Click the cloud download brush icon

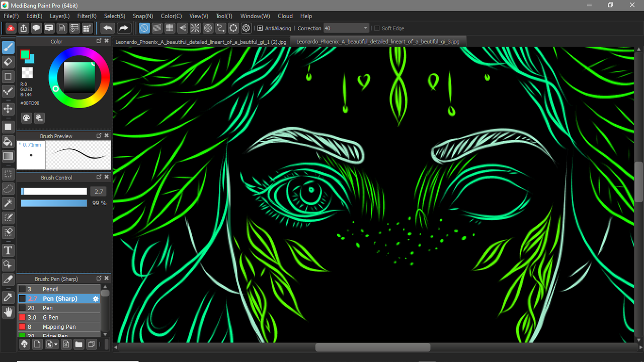pyautogui.click(x=24, y=344)
